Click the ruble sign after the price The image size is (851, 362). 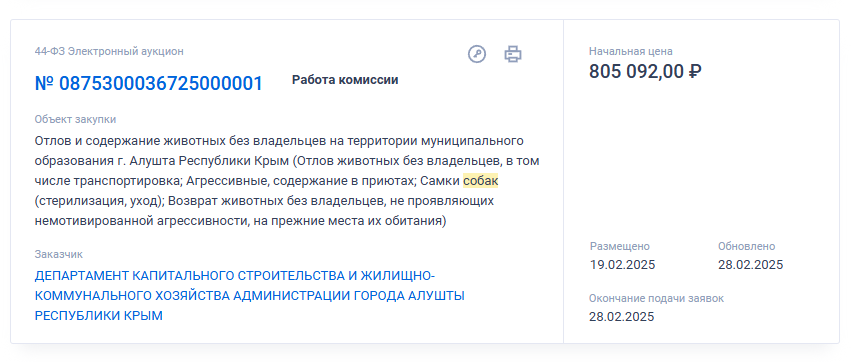click(695, 71)
